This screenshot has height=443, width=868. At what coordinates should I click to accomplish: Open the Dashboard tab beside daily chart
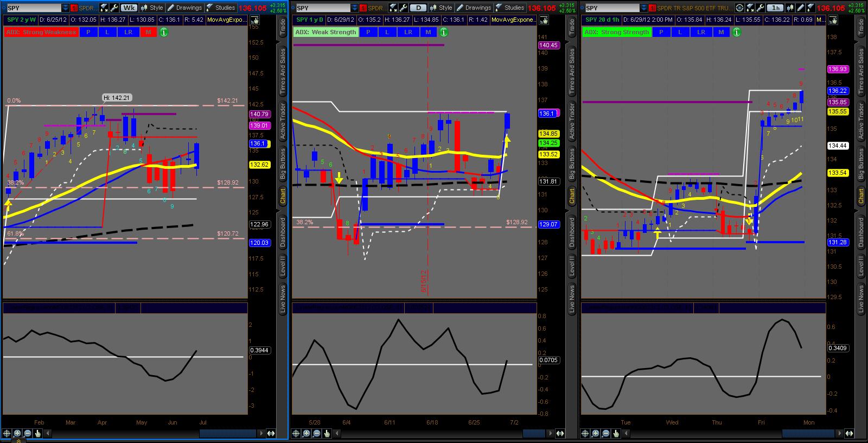(572, 233)
